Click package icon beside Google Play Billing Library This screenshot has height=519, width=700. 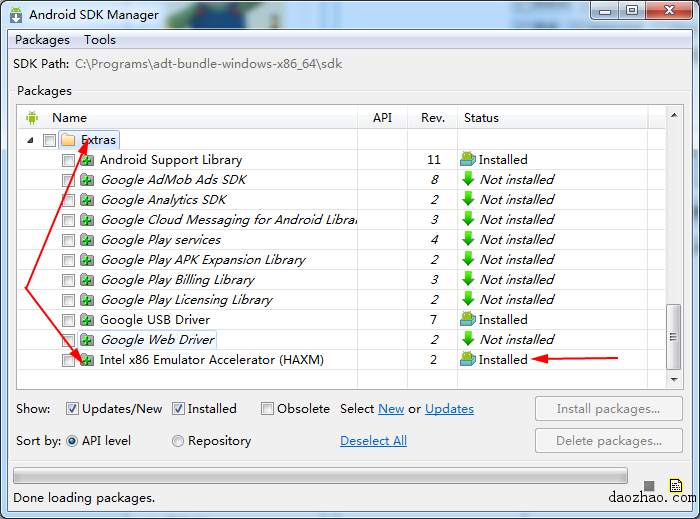coord(87,280)
